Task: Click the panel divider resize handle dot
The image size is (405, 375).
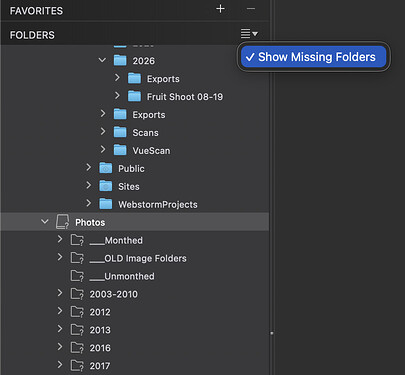Action: coord(272,333)
